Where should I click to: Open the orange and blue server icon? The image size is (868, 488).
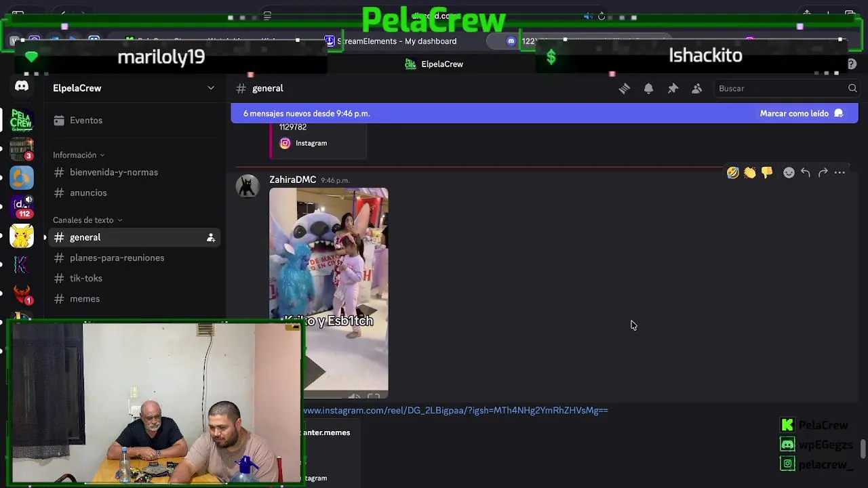click(x=21, y=178)
